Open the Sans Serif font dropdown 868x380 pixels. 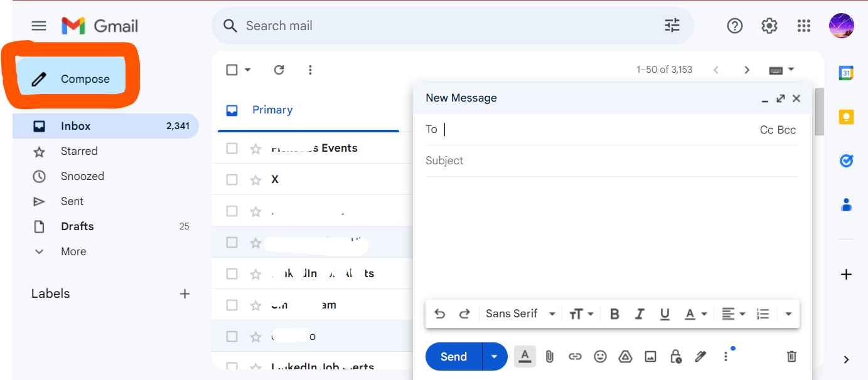tap(519, 314)
